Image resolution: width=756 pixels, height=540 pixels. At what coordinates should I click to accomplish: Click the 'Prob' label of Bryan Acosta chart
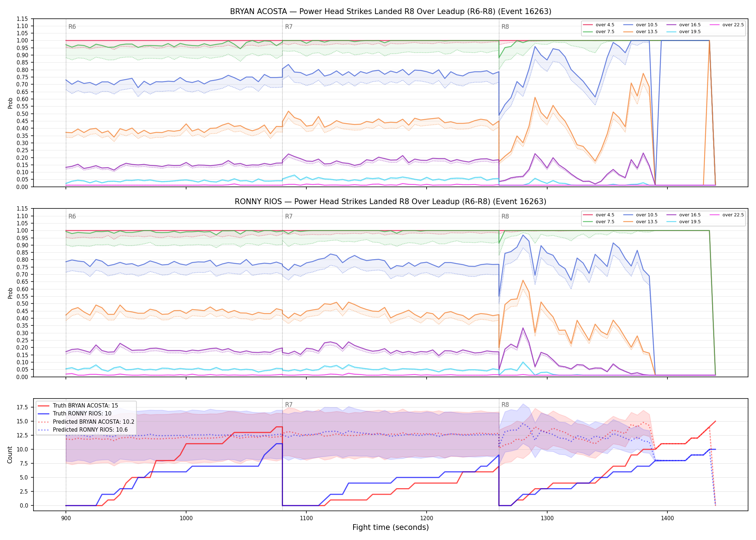click(10, 103)
